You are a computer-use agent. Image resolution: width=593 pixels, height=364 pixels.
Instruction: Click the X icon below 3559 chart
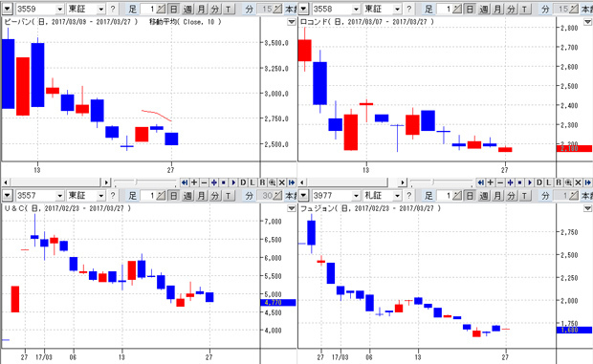(x=282, y=182)
